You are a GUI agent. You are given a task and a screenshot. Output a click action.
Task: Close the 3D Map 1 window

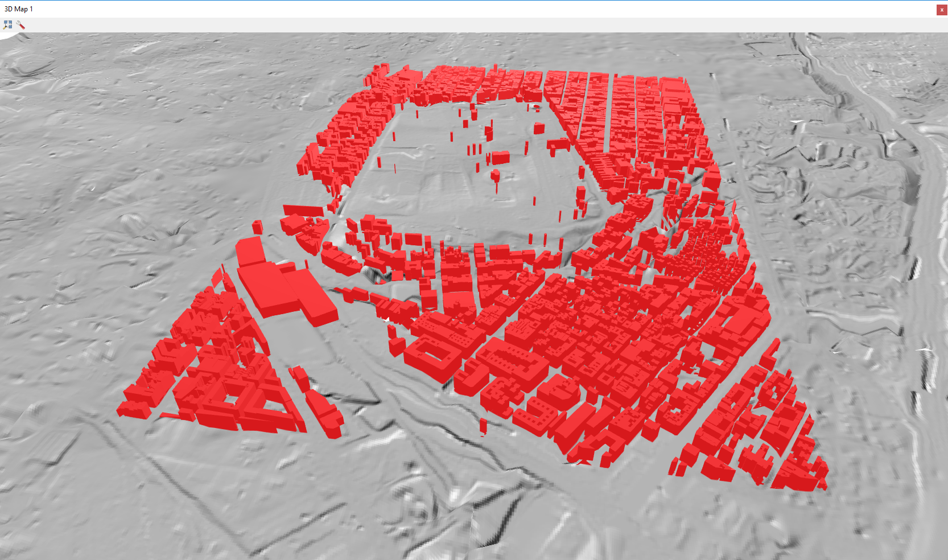click(942, 9)
